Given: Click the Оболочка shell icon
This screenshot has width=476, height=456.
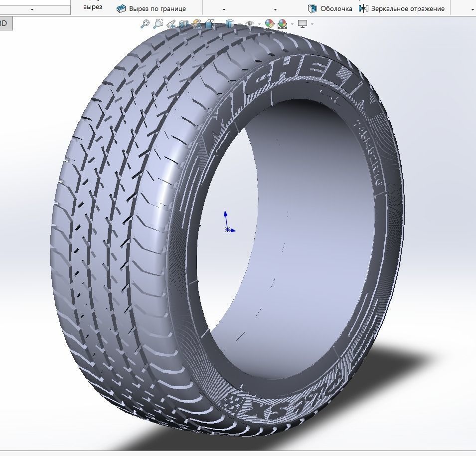Looking at the screenshot, I should click(x=313, y=9).
